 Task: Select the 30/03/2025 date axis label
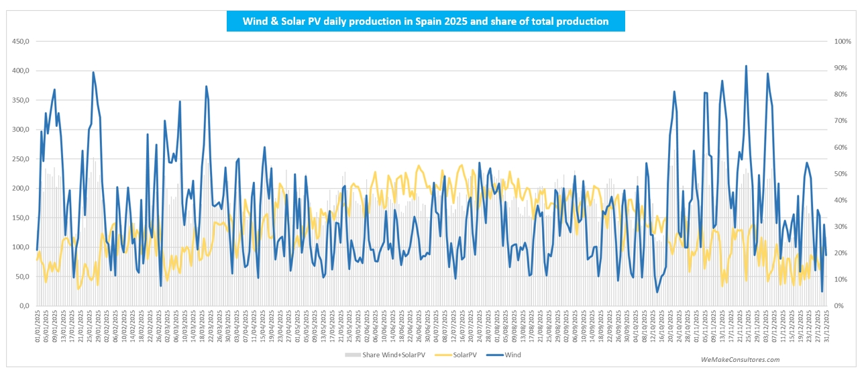(229, 327)
